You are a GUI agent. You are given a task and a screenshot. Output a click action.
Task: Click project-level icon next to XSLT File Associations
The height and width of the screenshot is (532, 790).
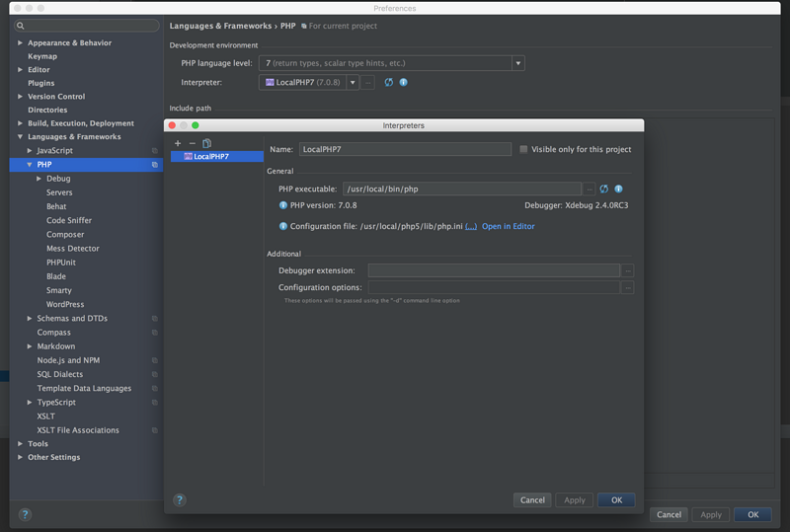point(155,430)
